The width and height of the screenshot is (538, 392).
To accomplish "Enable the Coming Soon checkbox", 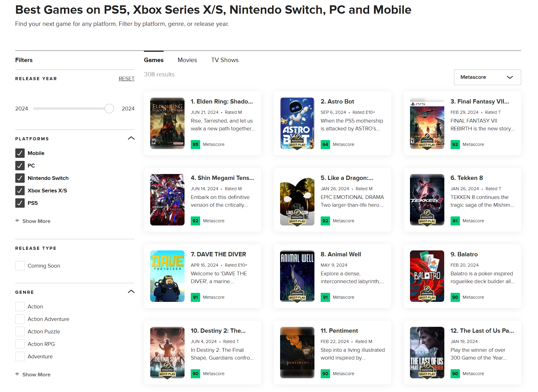I will tap(20, 266).
